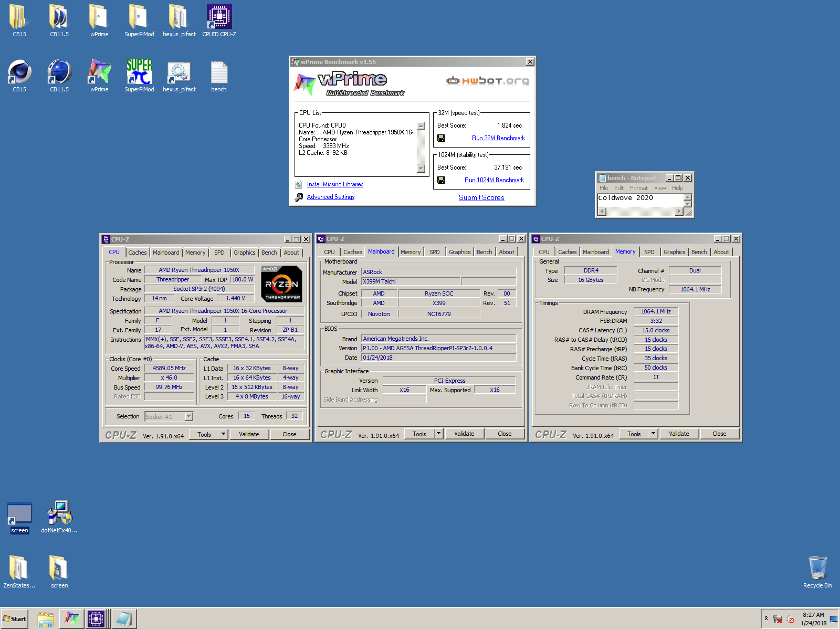The width and height of the screenshot is (840, 630).
Task: Open the wPrime folder icon
Action: click(x=99, y=21)
